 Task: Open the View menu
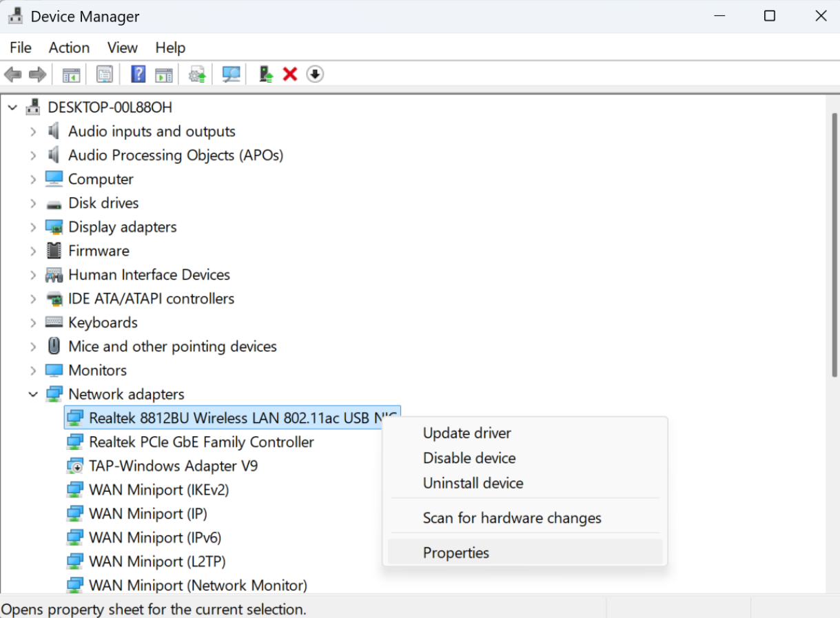point(122,48)
